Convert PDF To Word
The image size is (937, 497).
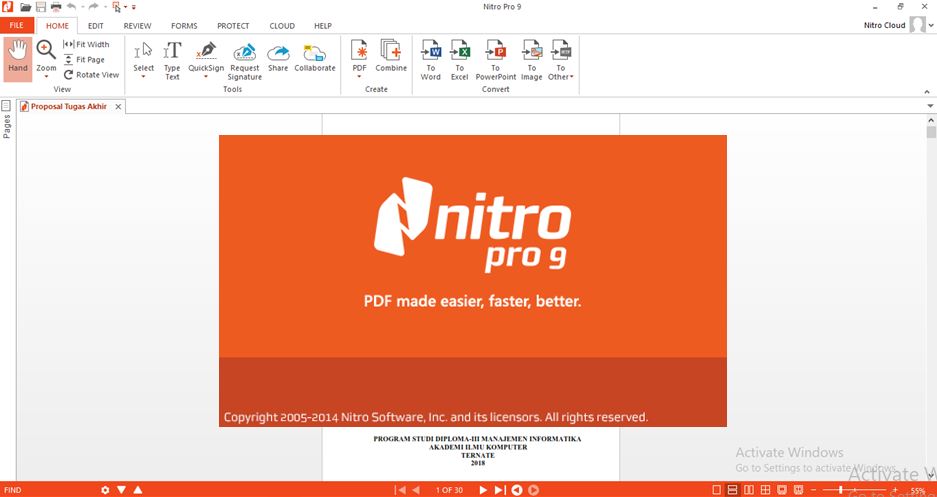430,60
